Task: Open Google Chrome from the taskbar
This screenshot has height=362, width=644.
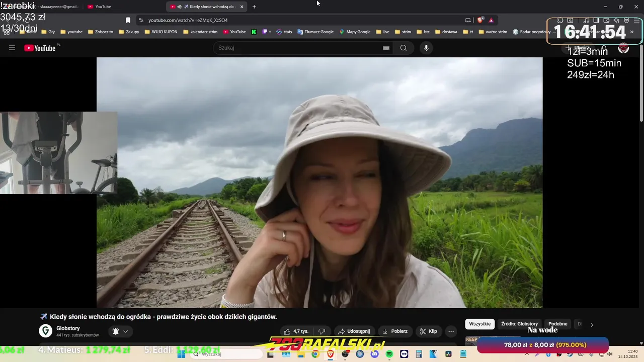Action: (x=315, y=354)
